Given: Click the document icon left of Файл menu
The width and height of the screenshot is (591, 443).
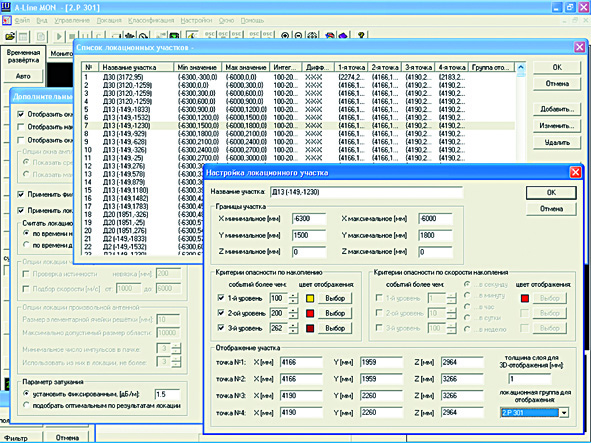Looking at the screenshot, I should point(6,20).
